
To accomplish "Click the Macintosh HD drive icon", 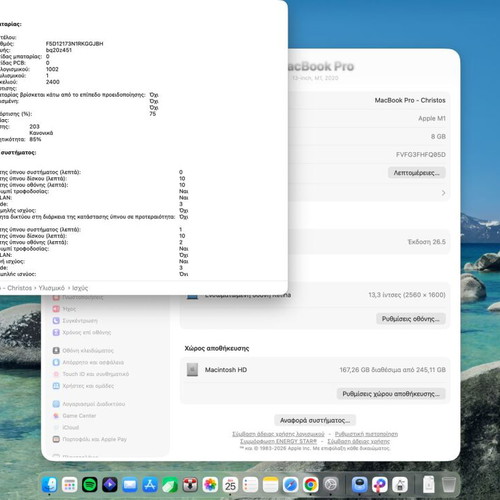I will point(192,370).
